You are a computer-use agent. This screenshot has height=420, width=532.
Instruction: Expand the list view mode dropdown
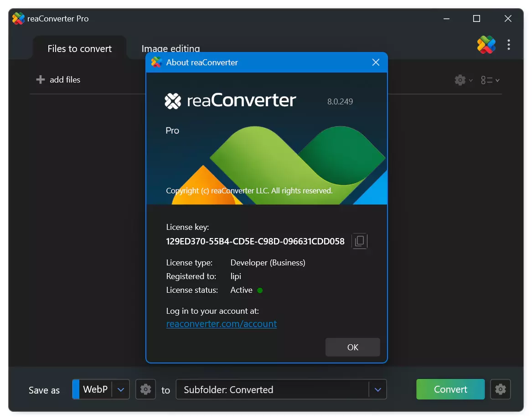490,80
